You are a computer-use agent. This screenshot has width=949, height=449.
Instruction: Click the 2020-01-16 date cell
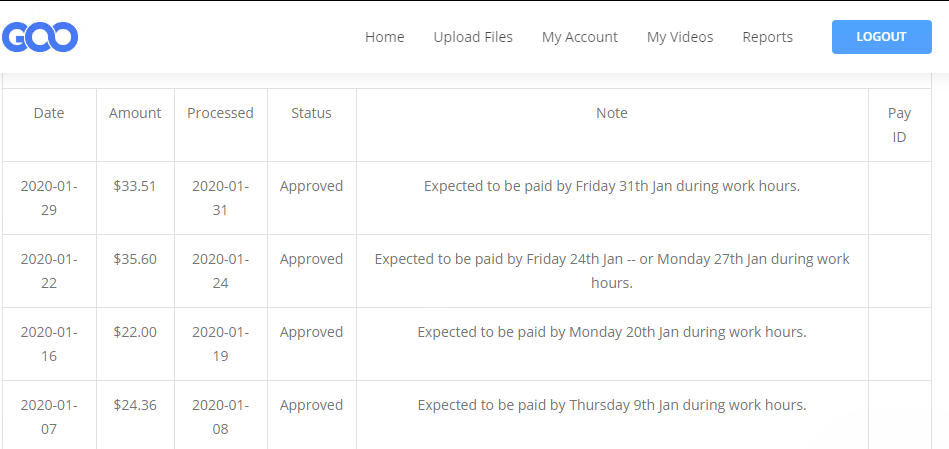49,343
